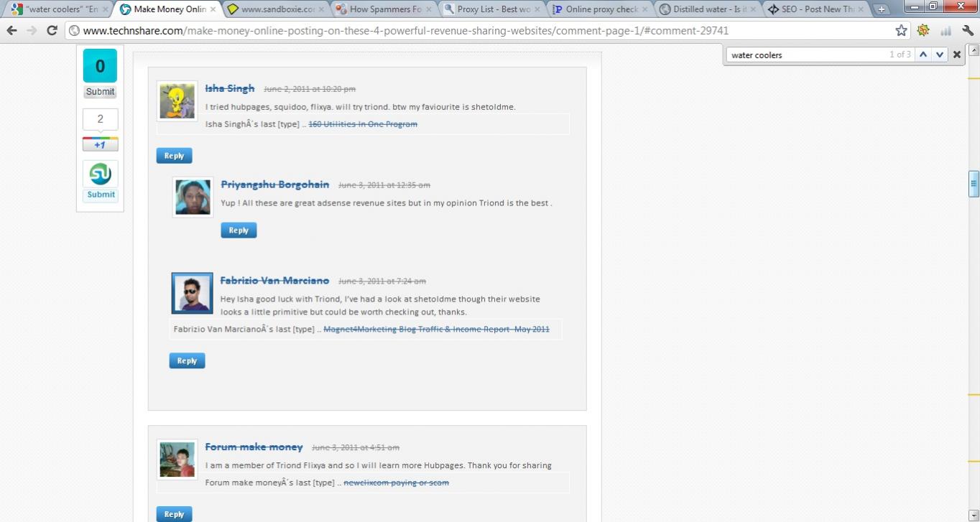Close the www.sandboxie.com tab

coord(321,9)
